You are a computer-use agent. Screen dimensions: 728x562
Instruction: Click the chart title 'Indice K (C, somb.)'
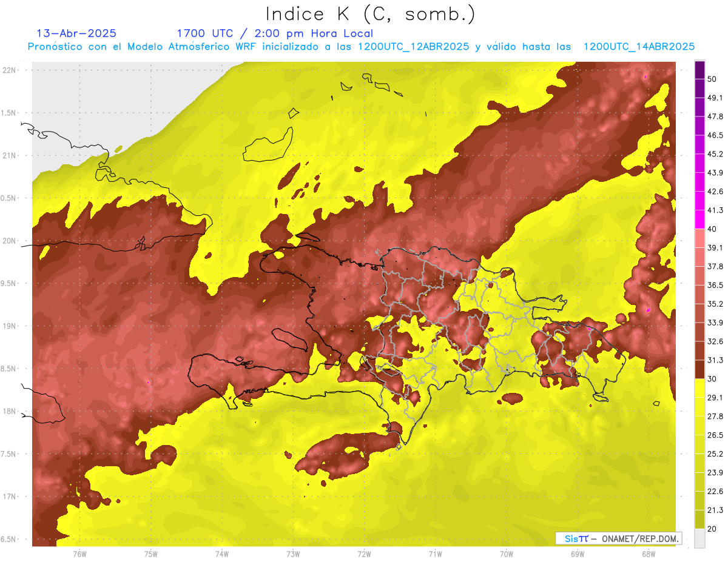[x=370, y=14]
